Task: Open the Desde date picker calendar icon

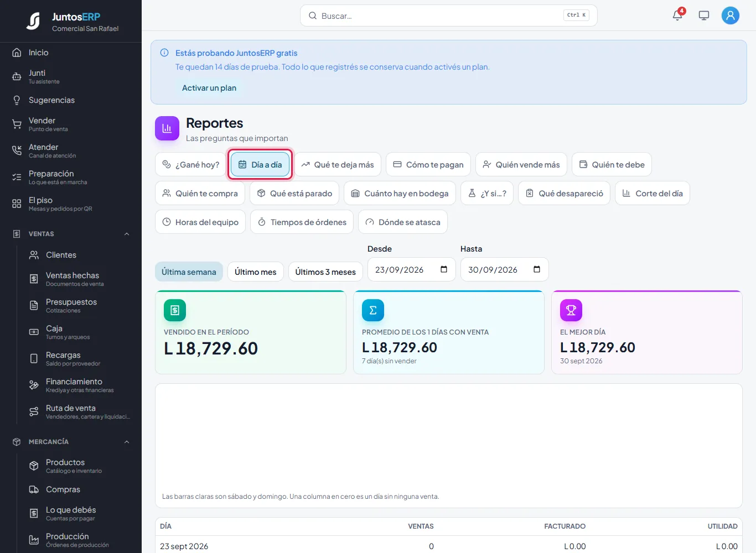Action: 444,269
